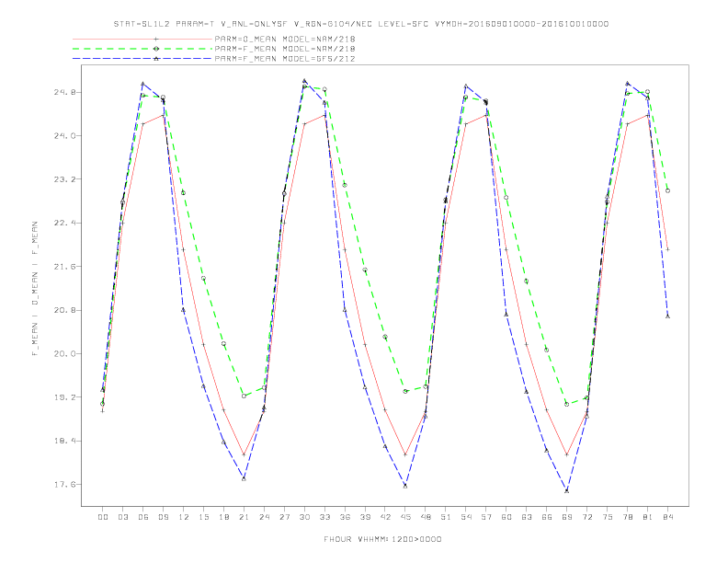The width and height of the screenshot is (728, 563).
Task: Click blue GFS triangle data point at hour 84
Action: coord(667,316)
